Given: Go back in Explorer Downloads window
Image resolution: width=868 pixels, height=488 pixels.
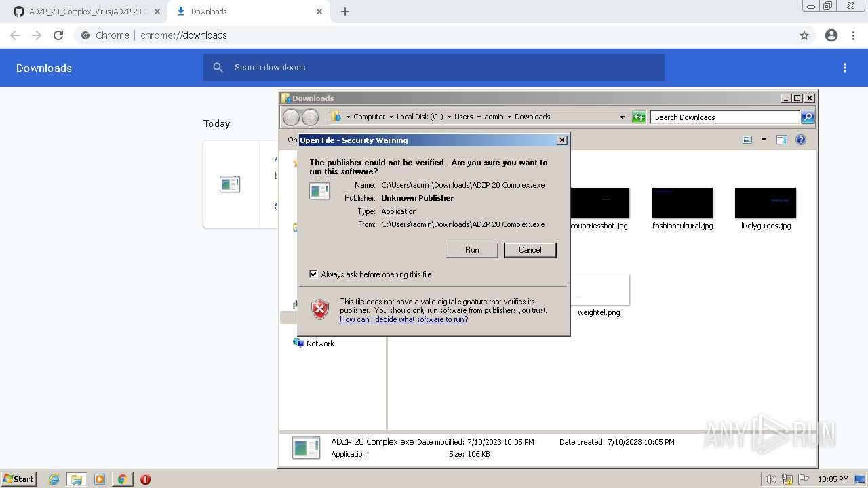Looking at the screenshot, I should 291,117.
